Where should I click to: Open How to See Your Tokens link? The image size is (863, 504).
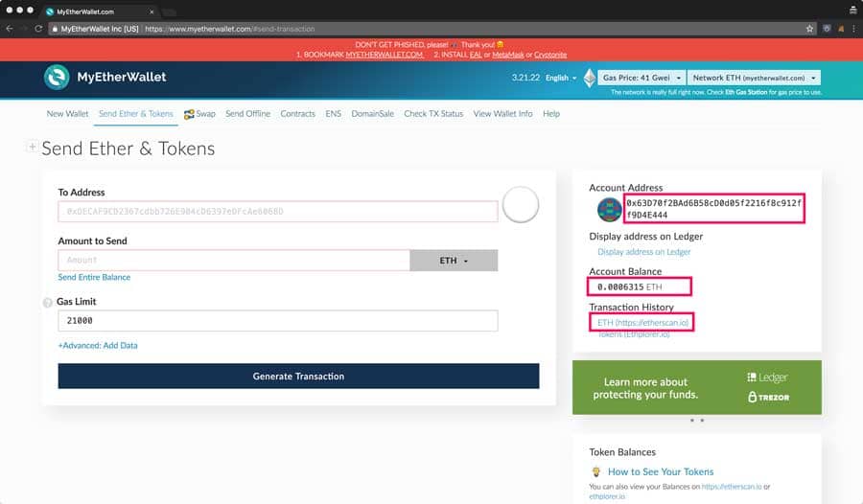(661, 472)
